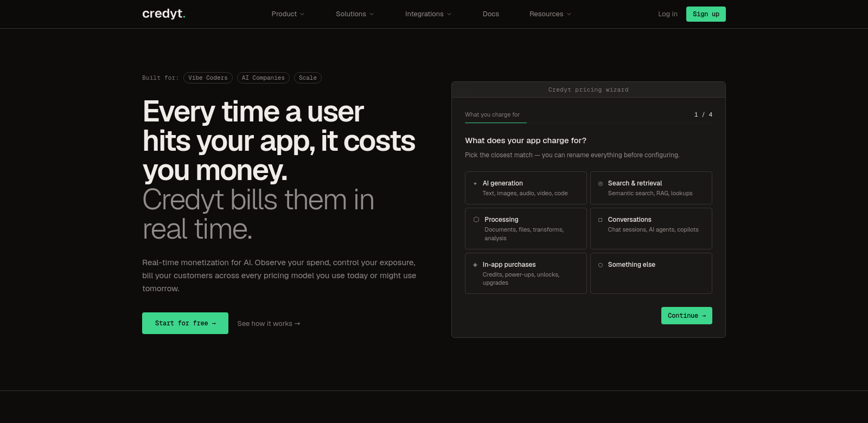Click the Search & retrieval target icon

coord(601,183)
